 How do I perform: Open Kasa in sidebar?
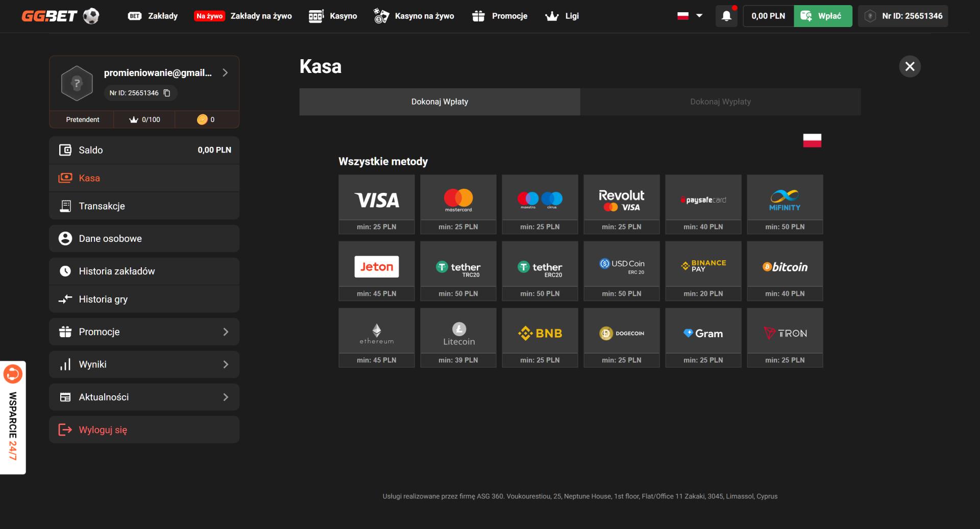click(x=144, y=178)
